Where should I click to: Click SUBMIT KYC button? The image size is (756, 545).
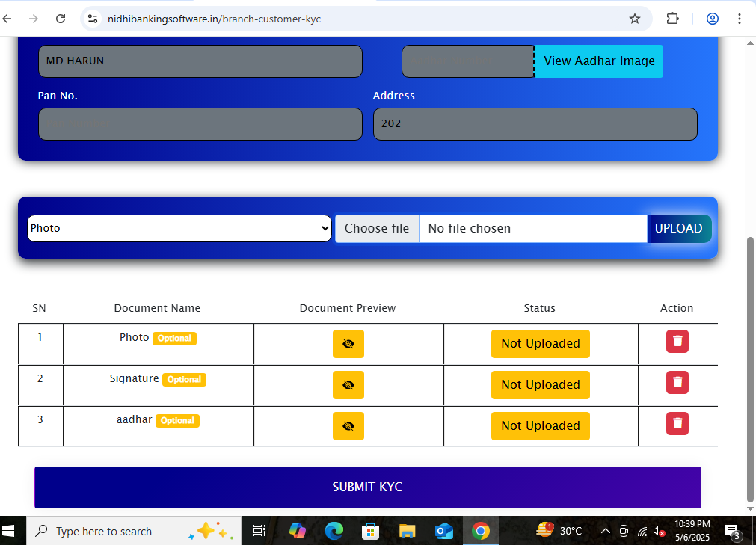point(367,487)
